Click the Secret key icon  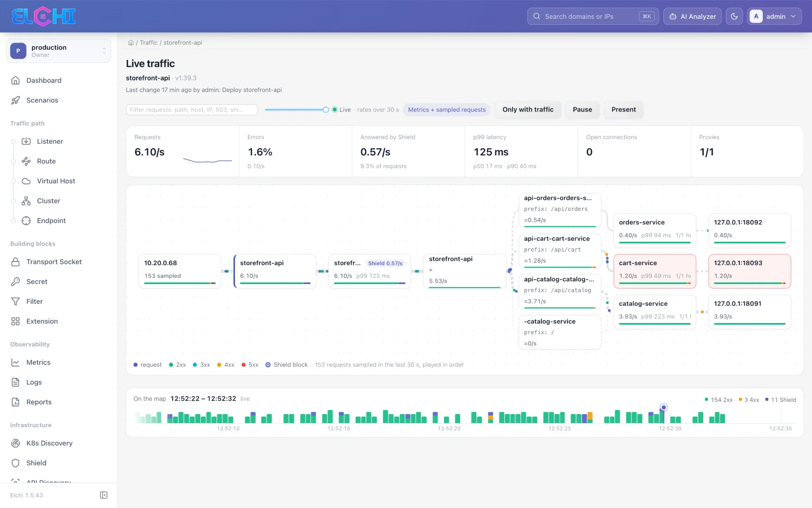coord(15,282)
